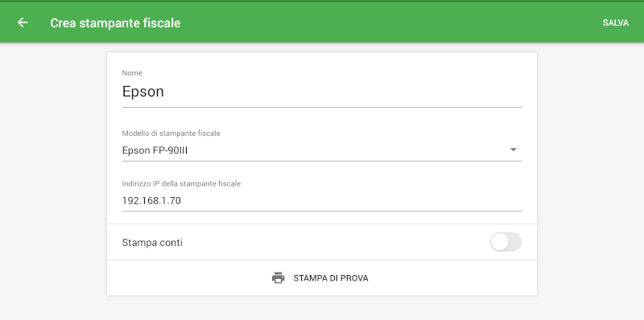The image size is (644, 320).
Task: Focus the Nome field containing Epson
Action: (x=321, y=92)
